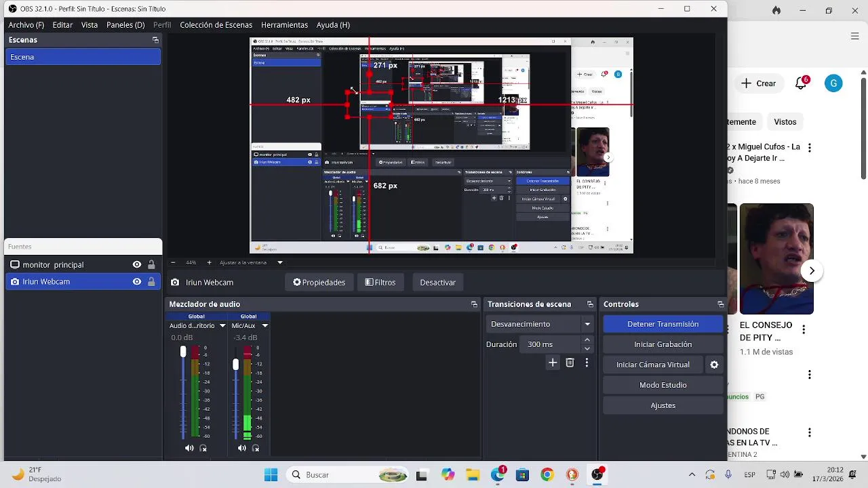Open the Ayuda menu

333,24
